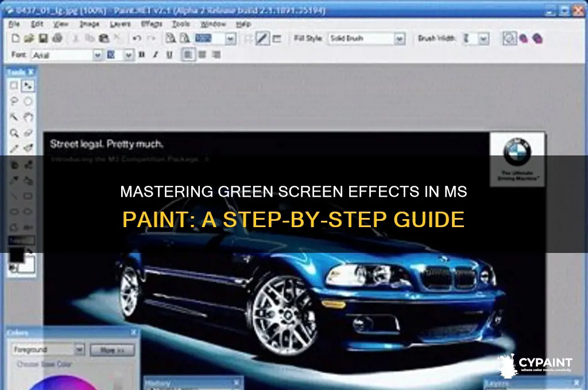Open the View menu

[60, 24]
